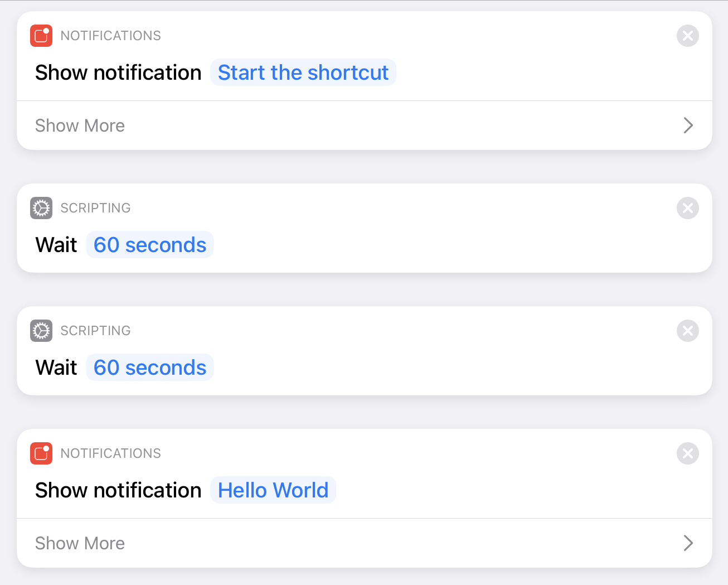728x585 pixels.
Task: Click the Wait label in the upper Scripting card
Action: pyautogui.click(x=56, y=245)
